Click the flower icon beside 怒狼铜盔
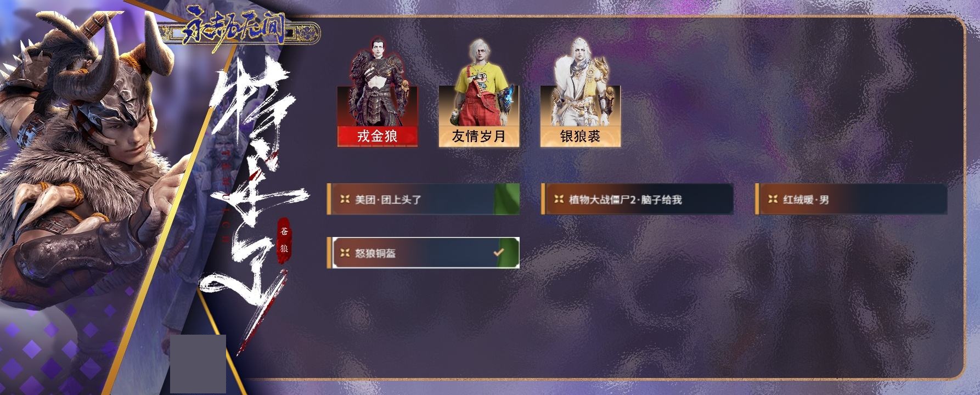Viewport: 980px width, 395px height. pyautogui.click(x=345, y=253)
